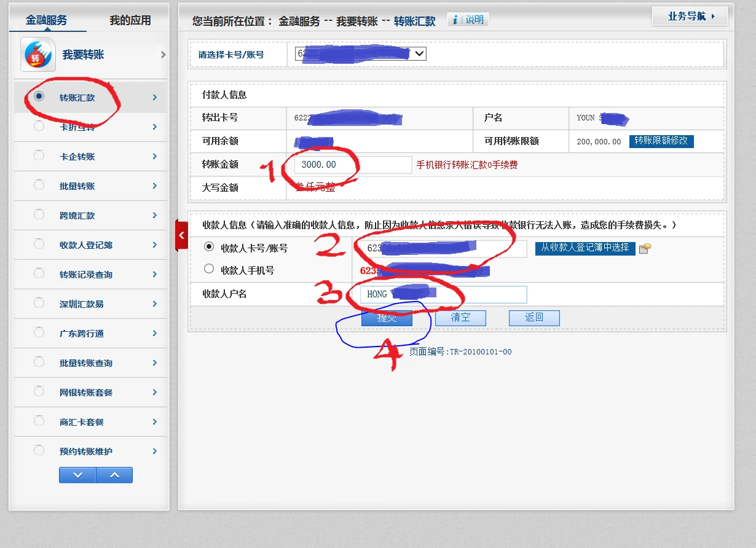Open the 业务导航 navigation dropdown
The height and width of the screenshot is (548, 756).
(x=690, y=17)
